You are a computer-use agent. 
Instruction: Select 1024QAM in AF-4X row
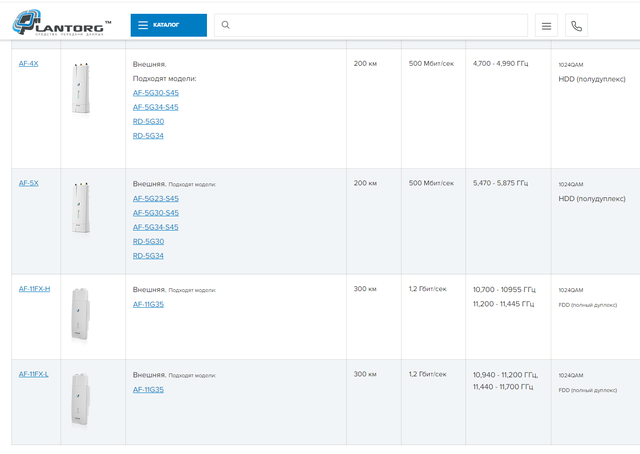click(x=571, y=65)
